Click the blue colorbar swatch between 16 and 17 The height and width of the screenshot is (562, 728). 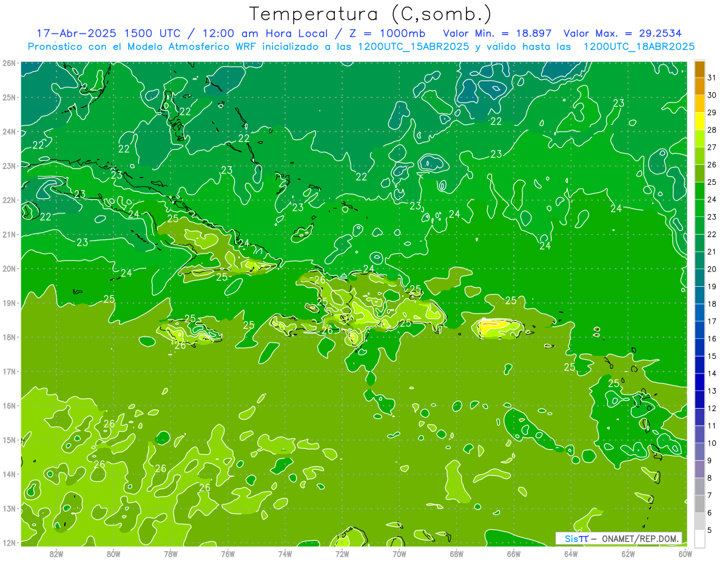699,330
